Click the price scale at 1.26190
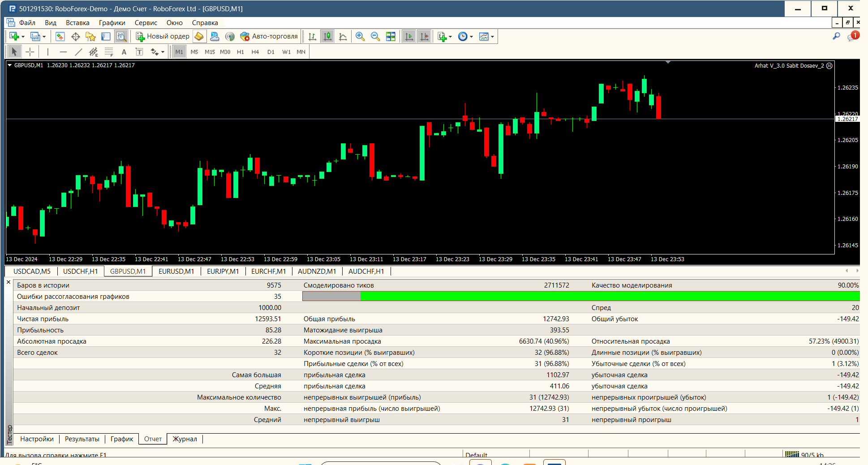This screenshot has width=868, height=465. pos(847,167)
